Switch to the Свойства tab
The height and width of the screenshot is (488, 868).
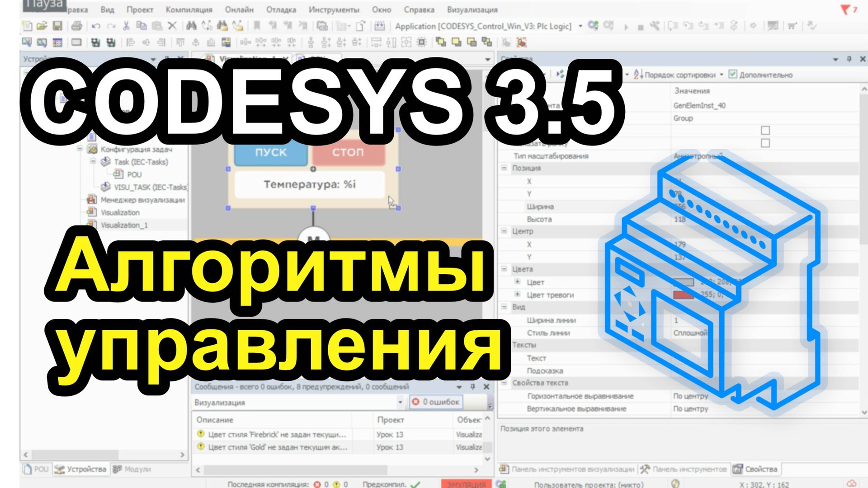coord(756,469)
